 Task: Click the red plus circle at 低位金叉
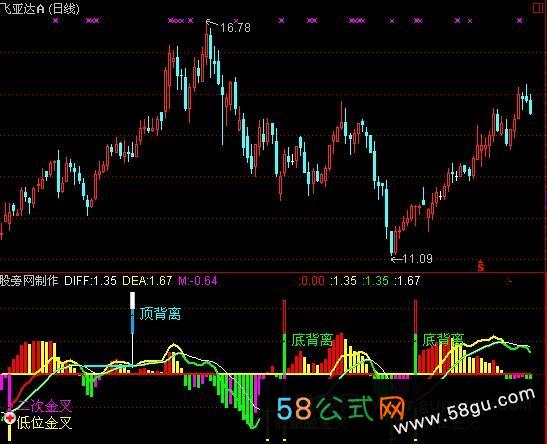tap(10, 417)
